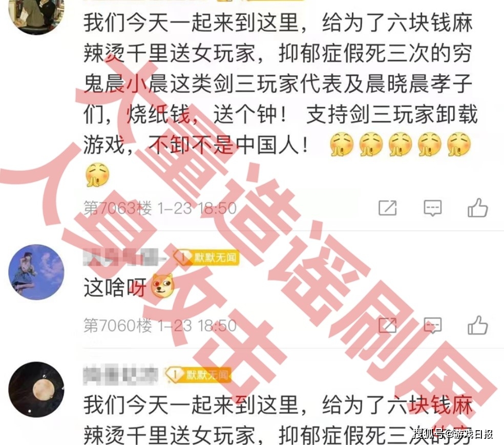Tap the 默默无闻 badge on second comment
Viewport: 504px width, 445px height.
(206, 258)
